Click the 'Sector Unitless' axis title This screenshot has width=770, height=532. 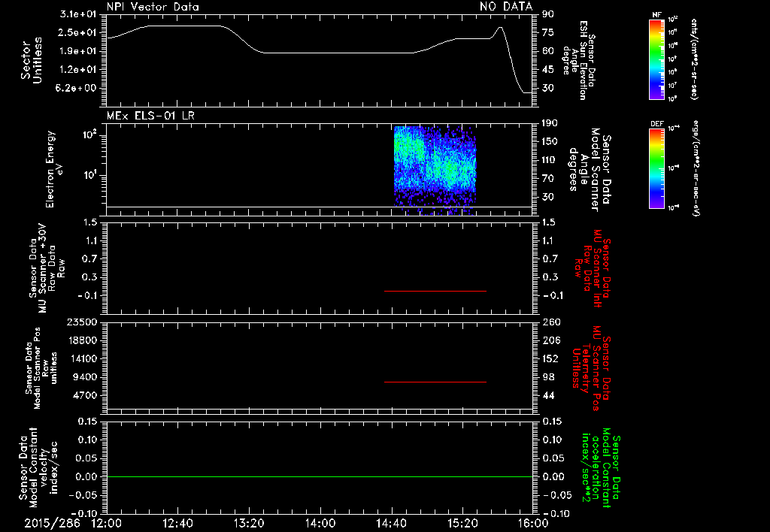pyautogui.click(x=31, y=60)
